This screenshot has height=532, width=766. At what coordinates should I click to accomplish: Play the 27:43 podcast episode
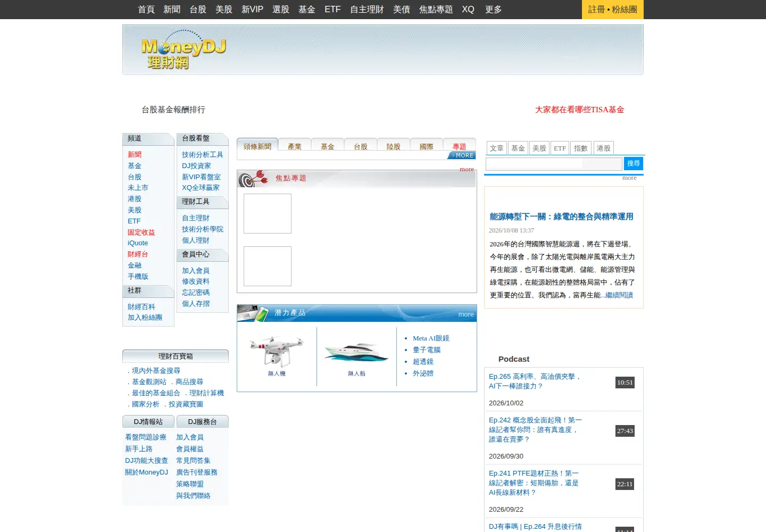click(625, 431)
